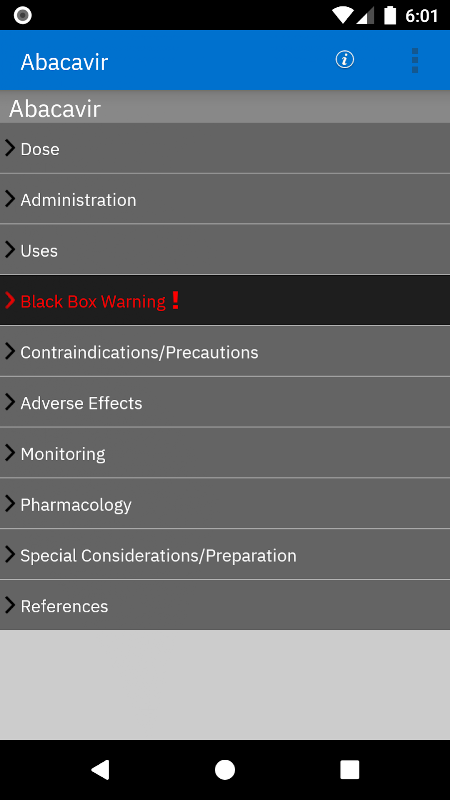Image resolution: width=450 pixels, height=800 pixels.
Task: Tap the Android home circle button
Action: (x=224, y=769)
